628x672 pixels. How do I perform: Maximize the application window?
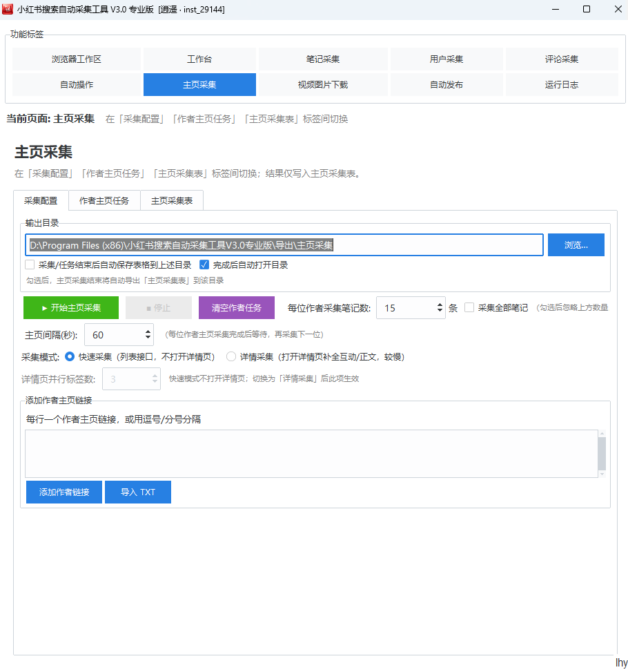coord(587,9)
